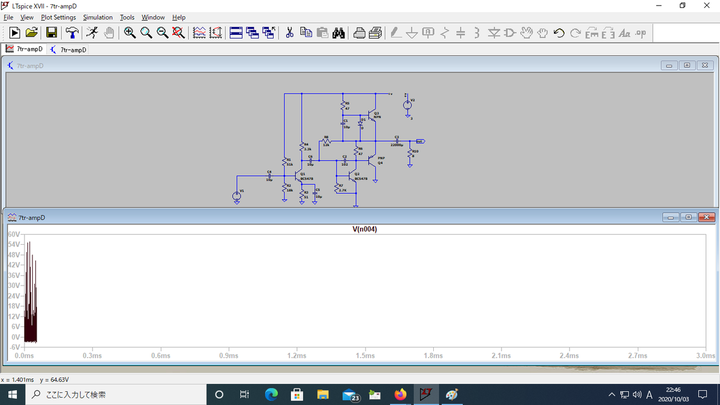
Task: Open the Tools menu
Action: pos(127,17)
